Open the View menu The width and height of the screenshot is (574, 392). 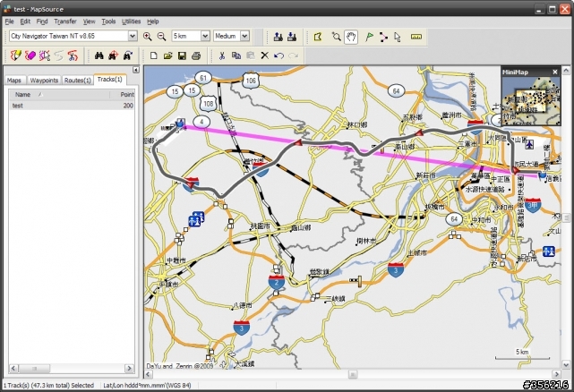[x=89, y=21]
